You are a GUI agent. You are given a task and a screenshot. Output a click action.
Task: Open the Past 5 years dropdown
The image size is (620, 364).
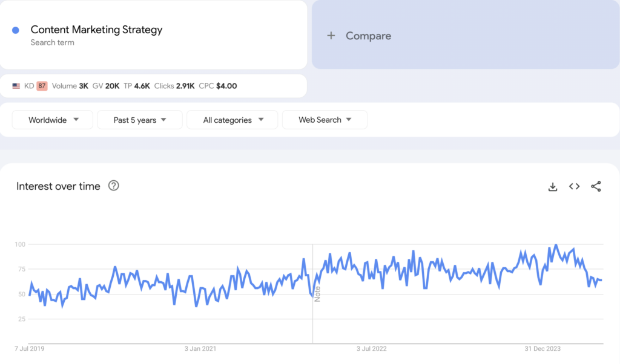(x=139, y=120)
